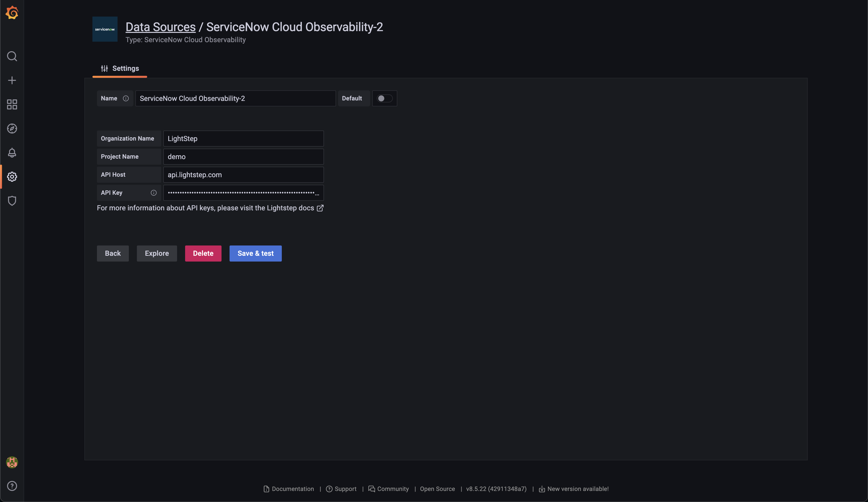868x502 pixels.
Task: Open the Grafana home logo
Action: pos(12,12)
